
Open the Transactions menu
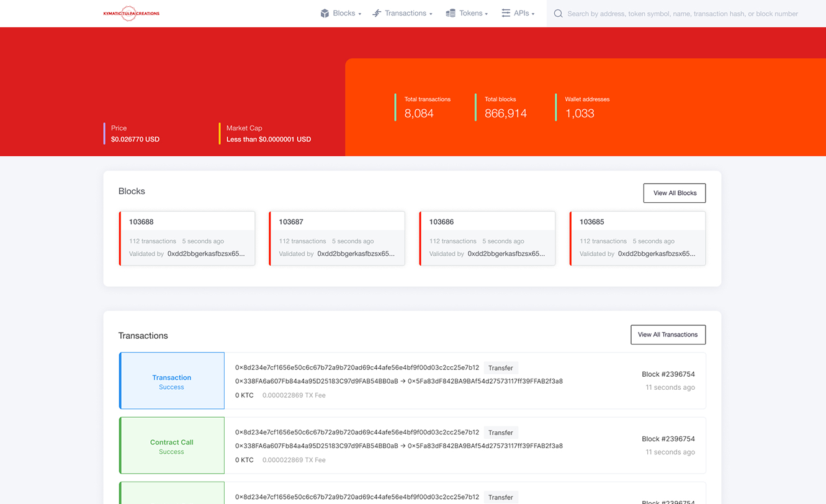[402, 13]
